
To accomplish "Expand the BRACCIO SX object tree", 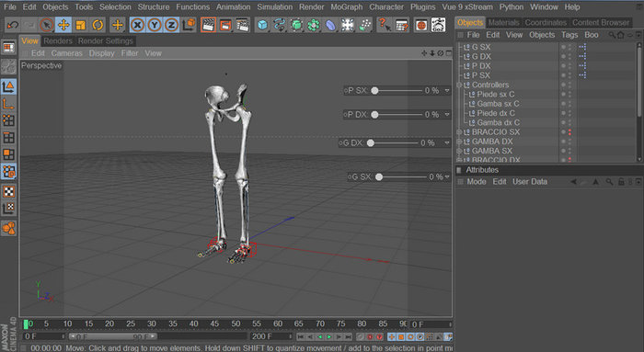I will click(460, 132).
